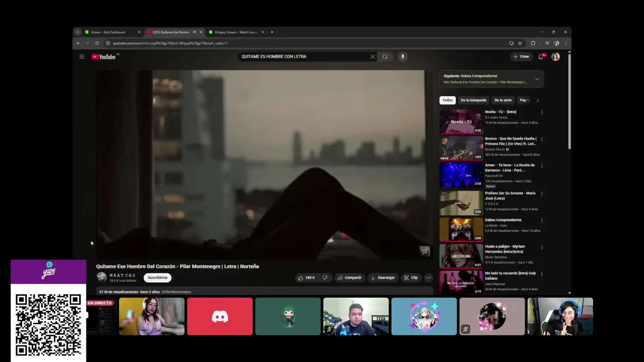This screenshot has height=362, width=644.
Task: Close the ElCejazz Stream browser tab
Action: point(263,32)
